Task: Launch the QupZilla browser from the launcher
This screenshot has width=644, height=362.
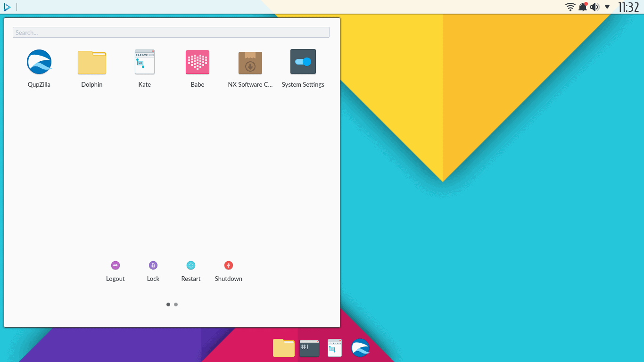Action: pyautogui.click(x=39, y=62)
